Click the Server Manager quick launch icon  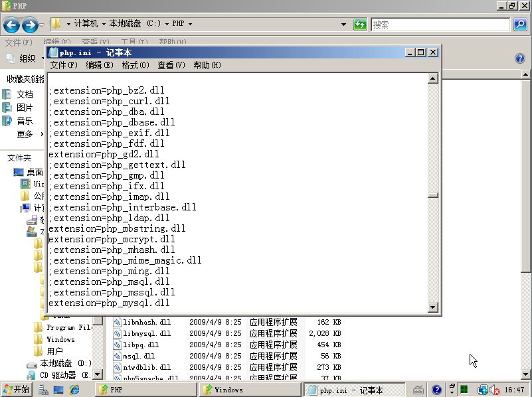point(43,390)
